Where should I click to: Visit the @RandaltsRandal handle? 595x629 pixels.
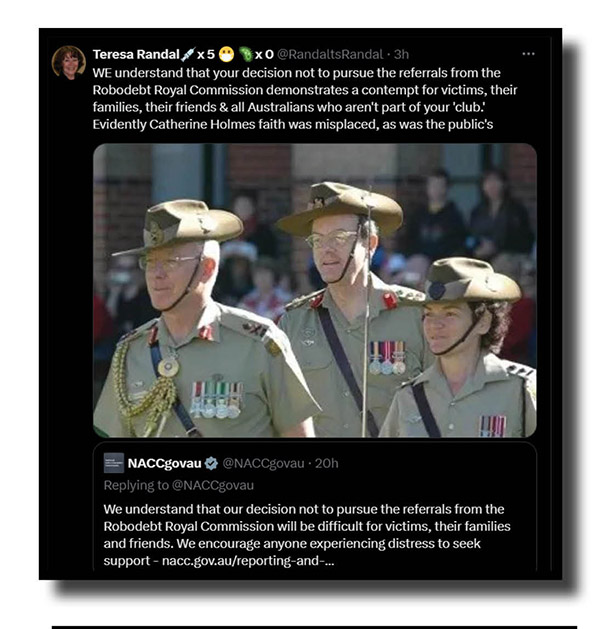click(330, 54)
